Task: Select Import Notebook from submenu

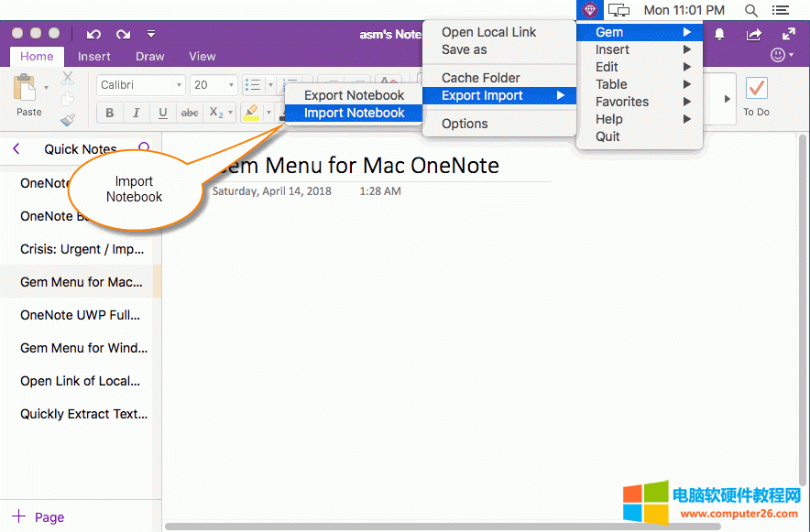Action: pos(354,113)
